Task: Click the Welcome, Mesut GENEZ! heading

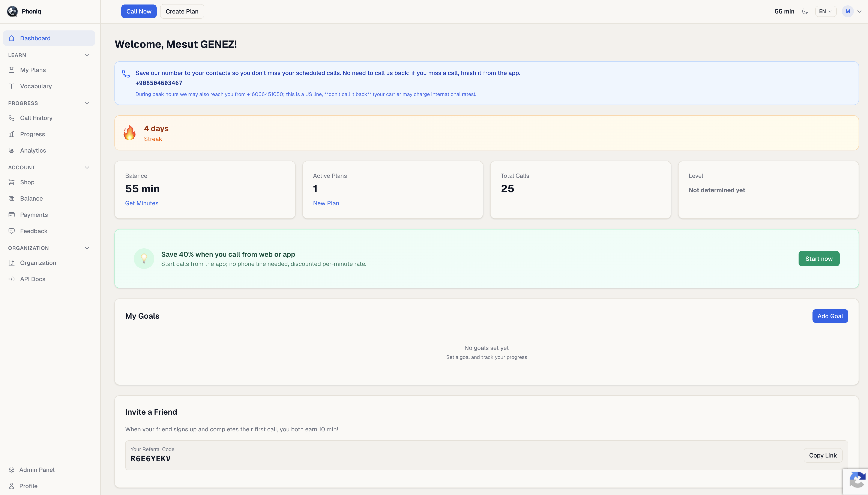Action: click(x=176, y=44)
